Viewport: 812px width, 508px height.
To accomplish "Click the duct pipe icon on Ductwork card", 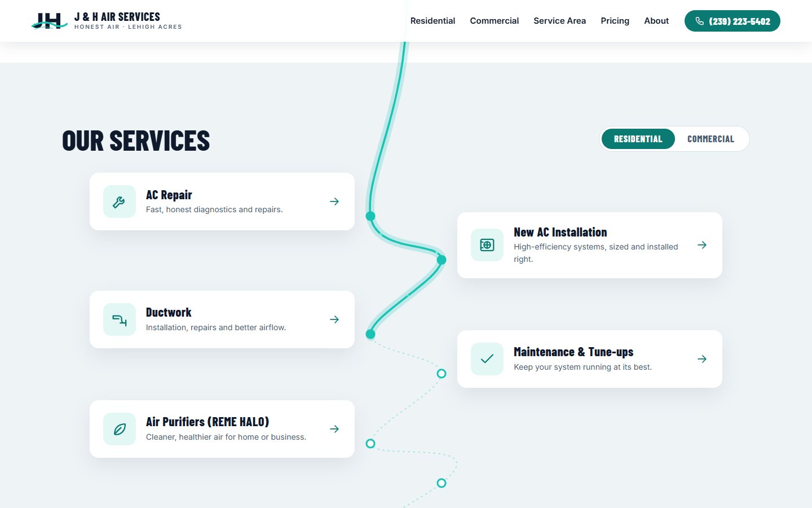I will pos(119,319).
